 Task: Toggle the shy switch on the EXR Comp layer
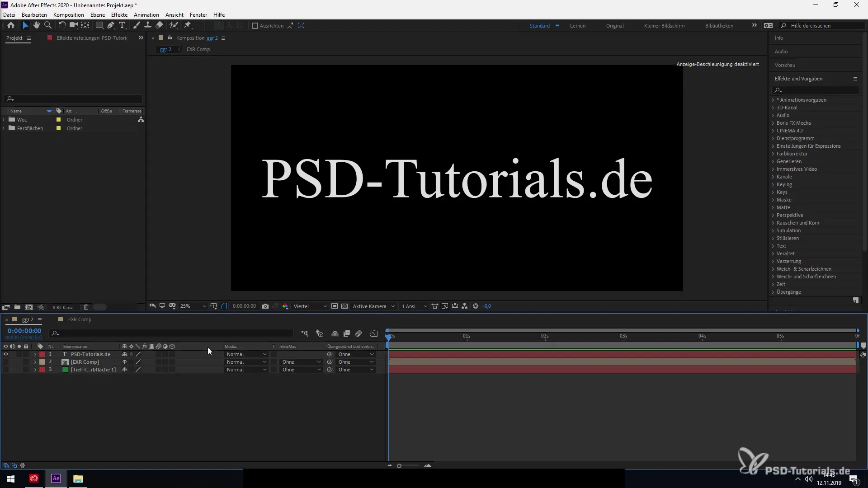tap(124, 362)
